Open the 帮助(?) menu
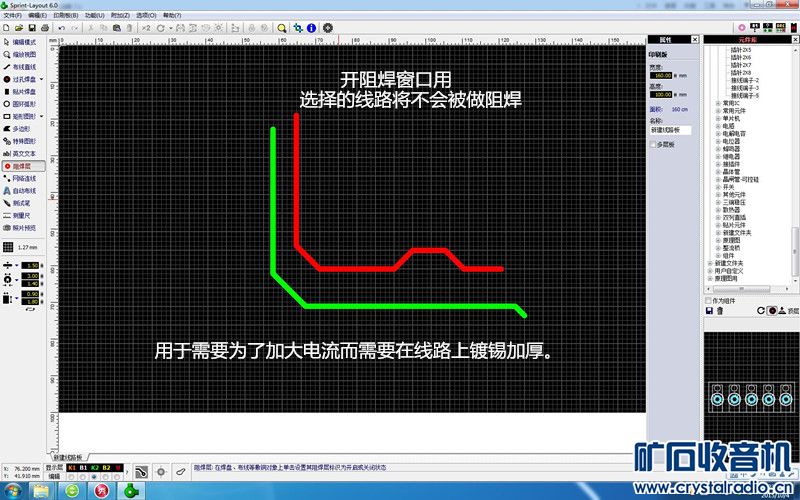This screenshot has width=800, height=500. [x=172, y=16]
